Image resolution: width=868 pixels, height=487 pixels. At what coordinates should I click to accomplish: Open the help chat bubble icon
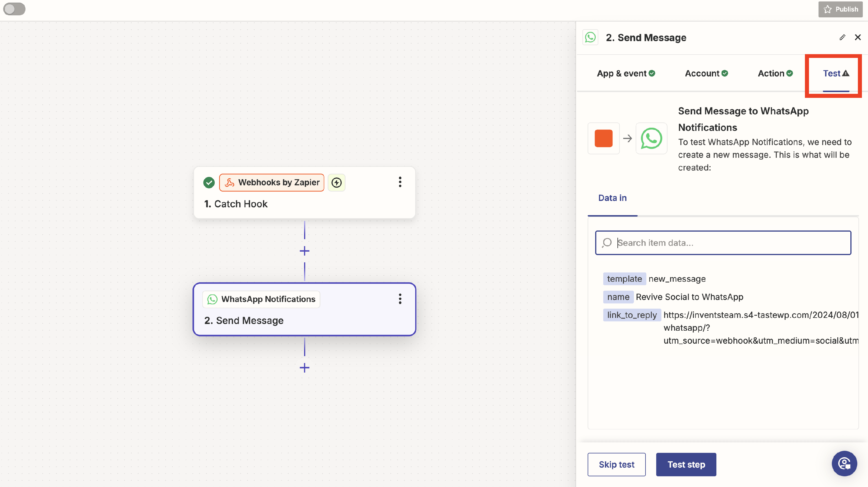tap(844, 463)
